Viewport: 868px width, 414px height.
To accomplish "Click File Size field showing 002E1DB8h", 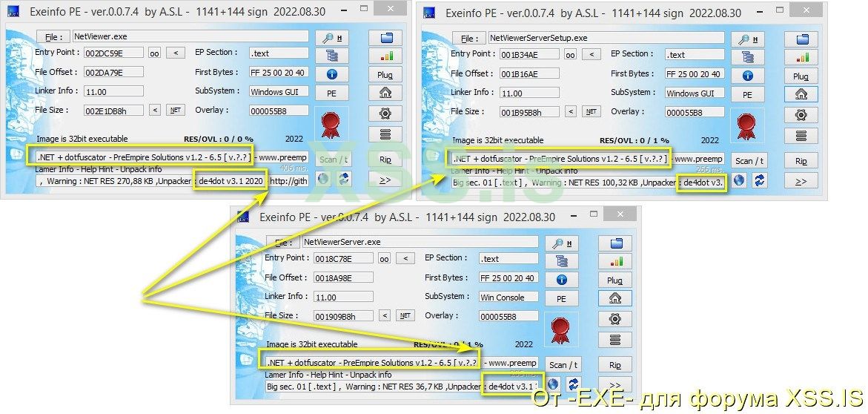I will tap(113, 111).
